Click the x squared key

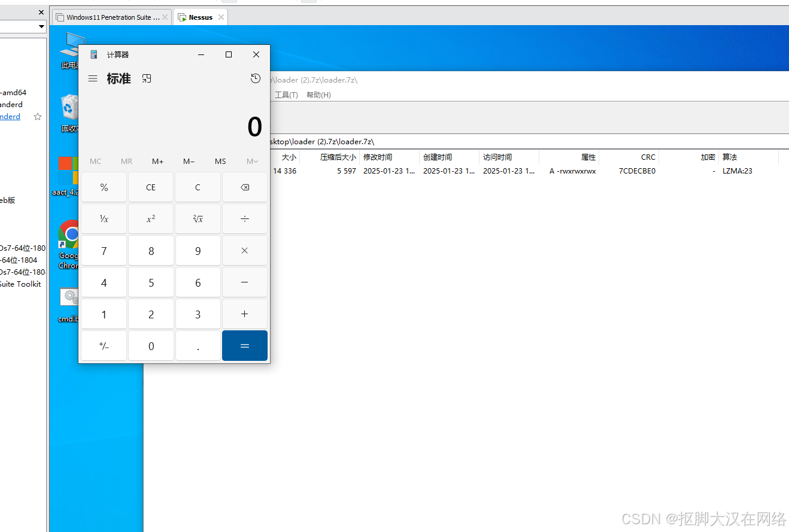coord(151,219)
